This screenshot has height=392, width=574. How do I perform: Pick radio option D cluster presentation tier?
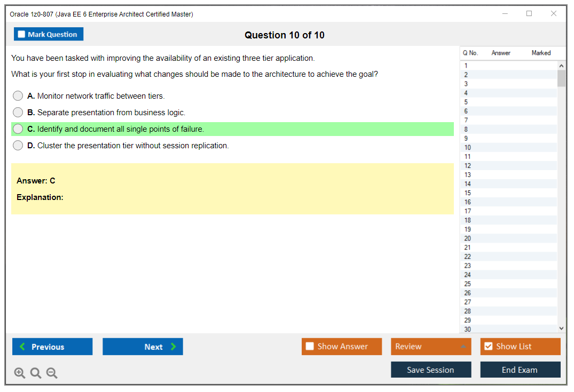[x=18, y=146]
